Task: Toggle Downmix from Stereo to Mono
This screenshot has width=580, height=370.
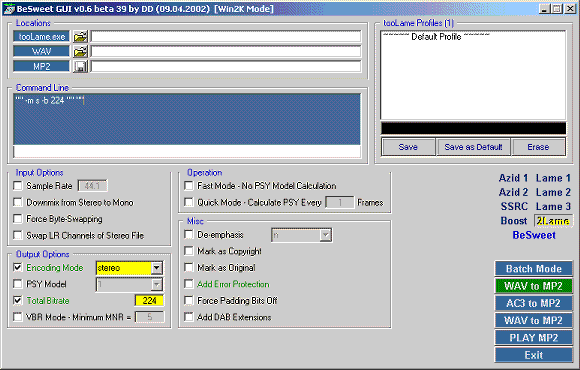Action: (x=17, y=202)
